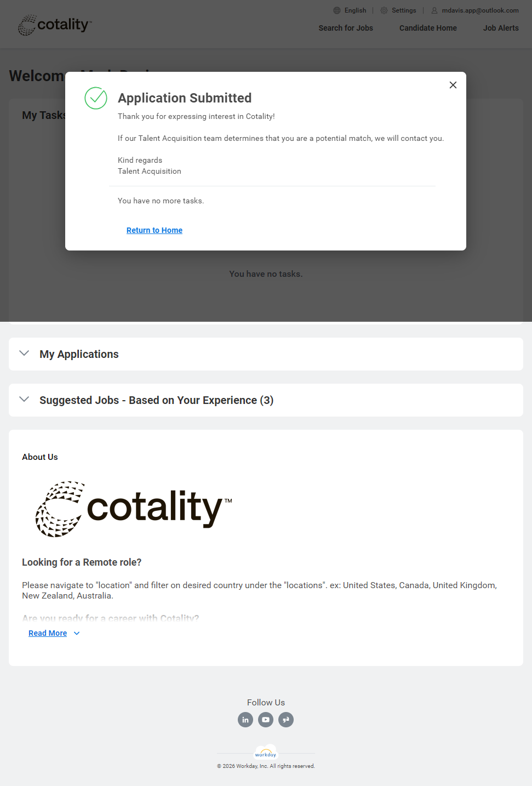Viewport: 532px width, 786px height.
Task: Click the Return to Home link
Action: tap(155, 230)
